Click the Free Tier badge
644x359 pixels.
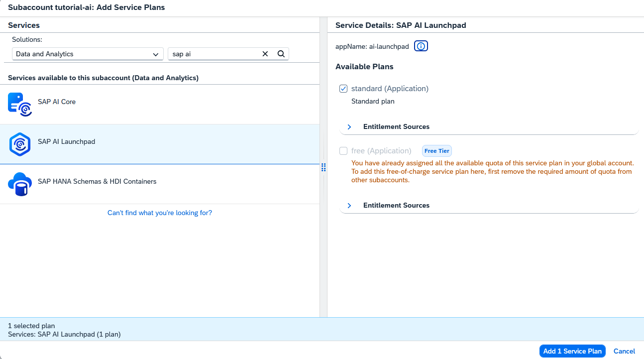pos(437,151)
